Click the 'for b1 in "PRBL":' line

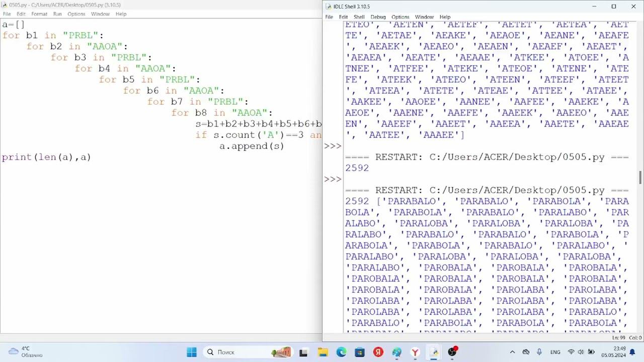pos(52,35)
